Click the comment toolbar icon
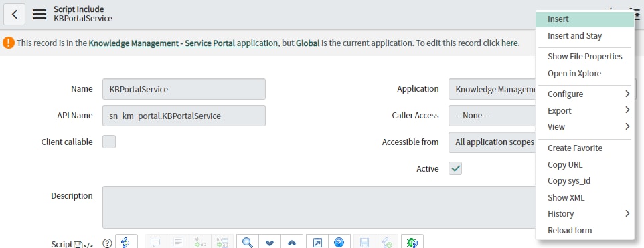Image resolution: width=644 pixels, height=248 pixels. tap(155, 242)
